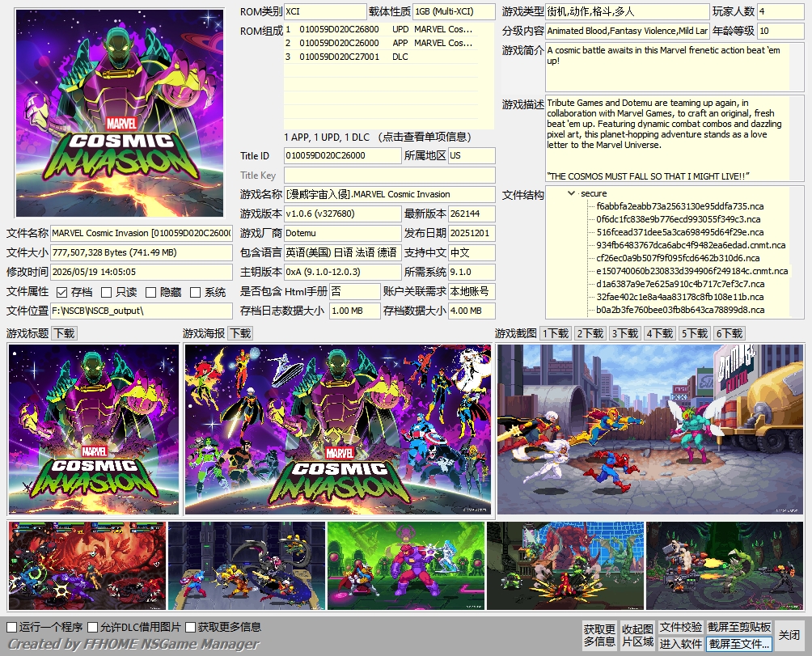Select the UPD row 010059D020C26800
This screenshot has width=812, height=656.
pyautogui.click(x=381, y=29)
